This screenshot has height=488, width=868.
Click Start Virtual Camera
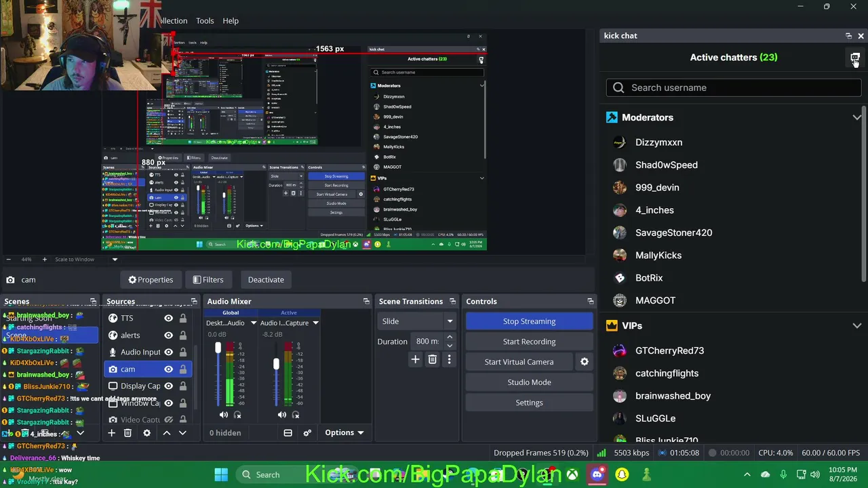(x=519, y=362)
